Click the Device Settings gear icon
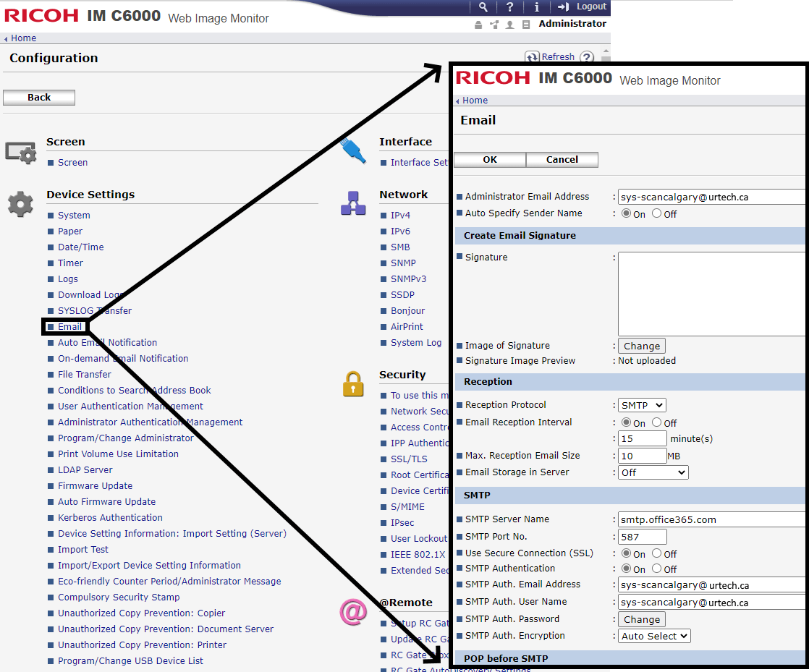This screenshot has height=672, width=809. point(20,204)
